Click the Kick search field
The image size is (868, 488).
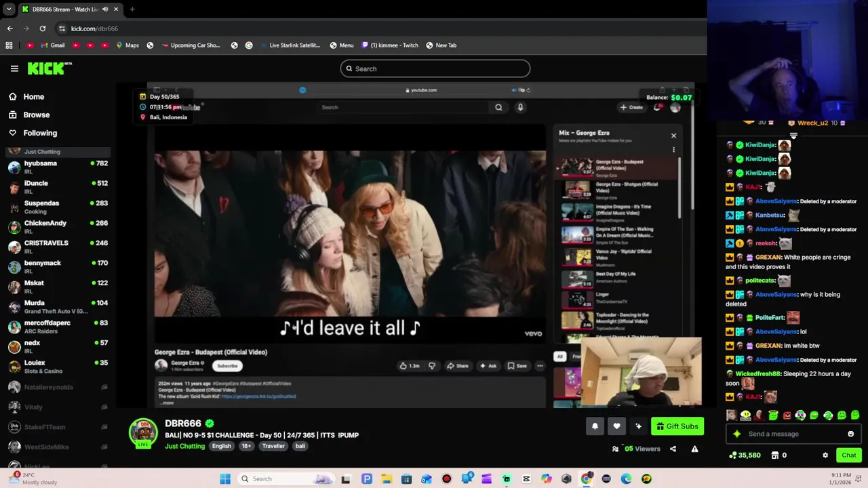coord(435,68)
